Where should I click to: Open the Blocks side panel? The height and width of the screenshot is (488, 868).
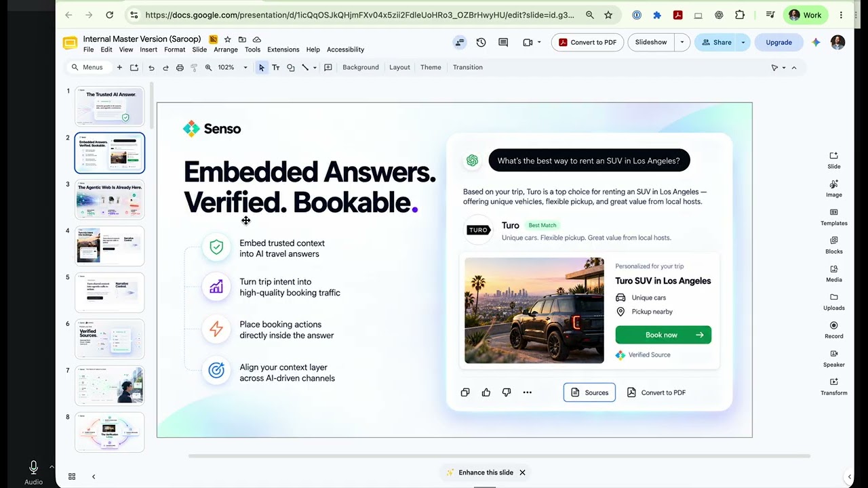tap(834, 245)
